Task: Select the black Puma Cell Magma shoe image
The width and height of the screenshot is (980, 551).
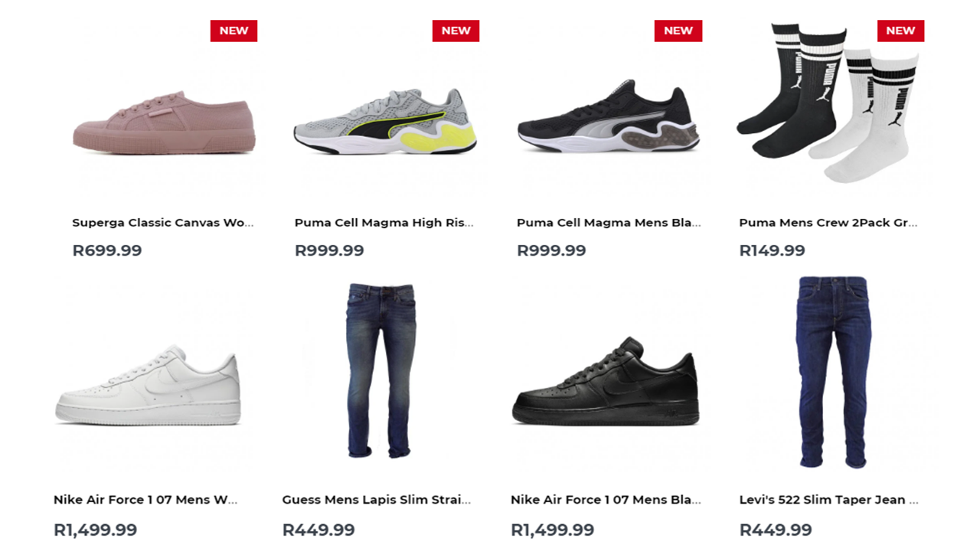Action: click(x=608, y=119)
